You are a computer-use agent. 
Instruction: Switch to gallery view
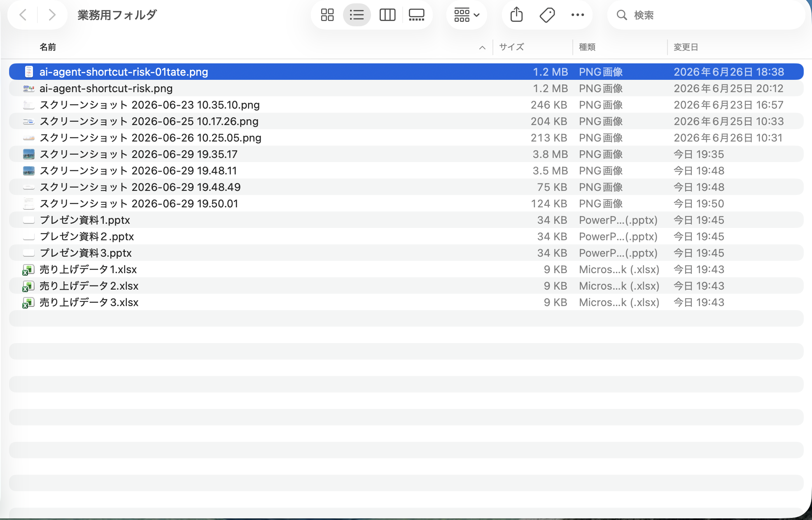click(x=416, y=15)
